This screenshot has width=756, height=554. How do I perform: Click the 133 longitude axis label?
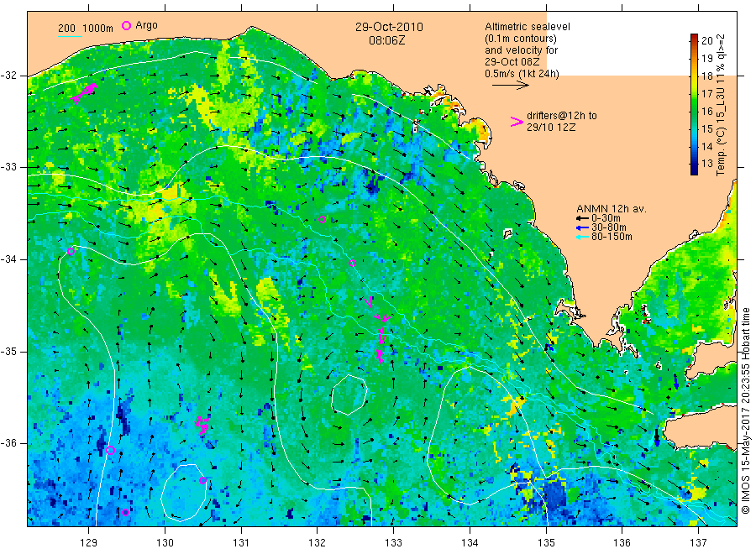[x=393, y=543]
